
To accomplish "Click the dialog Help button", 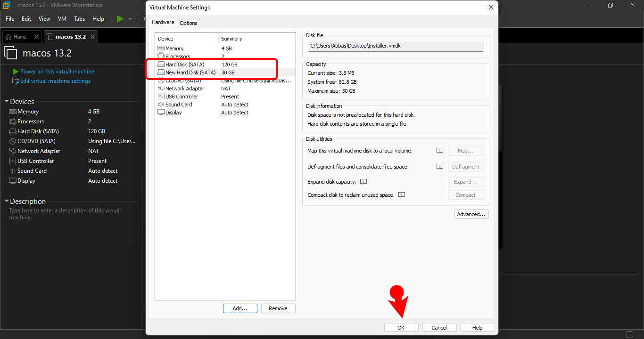I will (x=478, y=328).
